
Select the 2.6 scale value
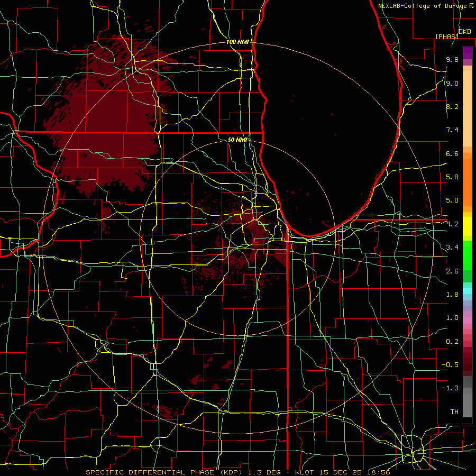[452, 271]
